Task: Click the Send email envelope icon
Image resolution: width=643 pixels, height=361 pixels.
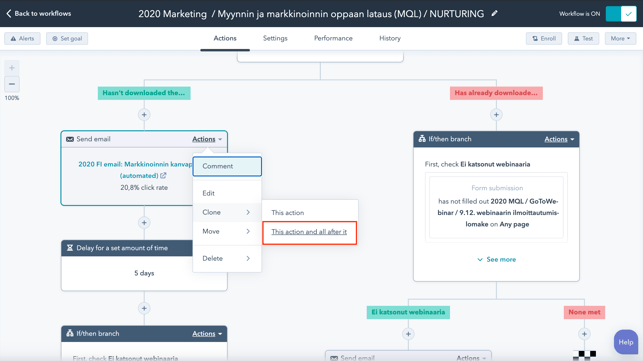Action: pyautogui.click(x=70, y=139)
